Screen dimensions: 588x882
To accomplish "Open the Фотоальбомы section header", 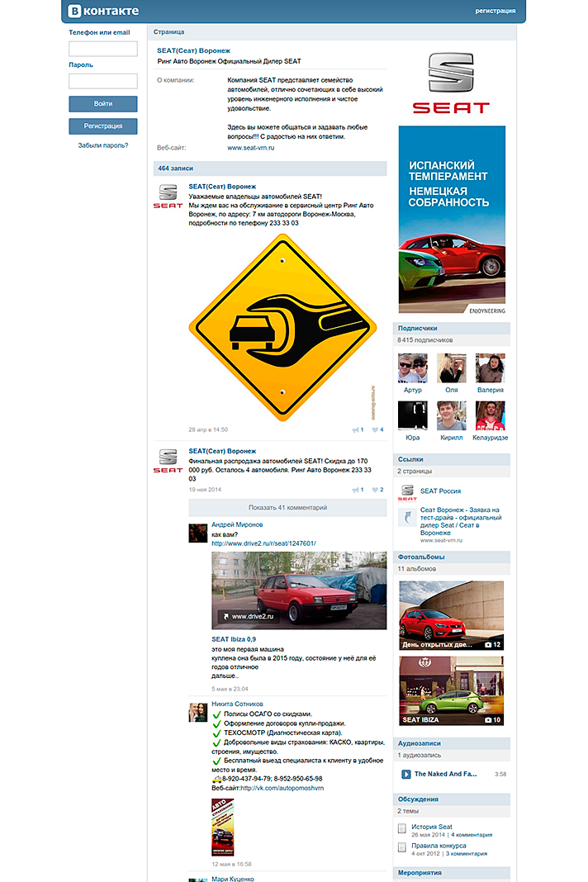I will coord(451,557).
